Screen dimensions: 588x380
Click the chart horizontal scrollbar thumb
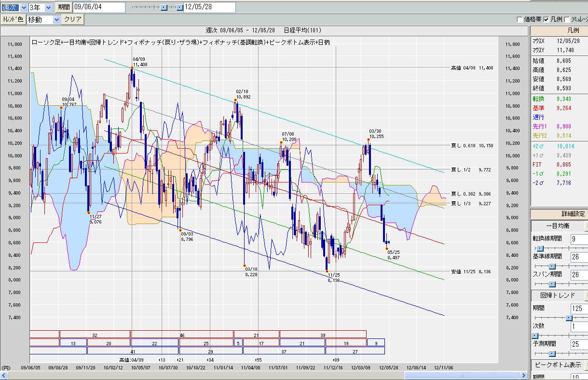click(x=461, y=375)
